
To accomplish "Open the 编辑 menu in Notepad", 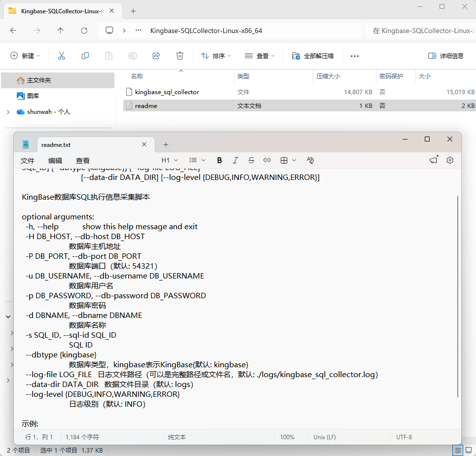I will [55, 161].
